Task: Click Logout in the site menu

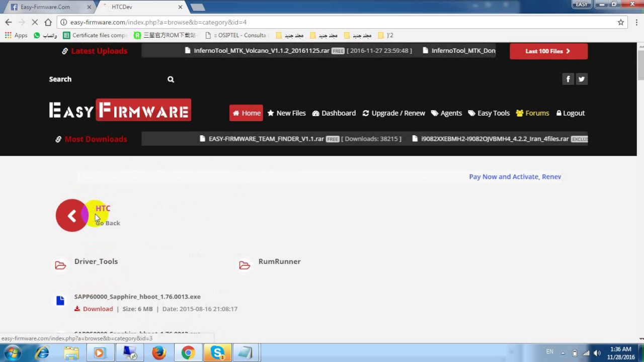Action: click(x=571, y=113)
